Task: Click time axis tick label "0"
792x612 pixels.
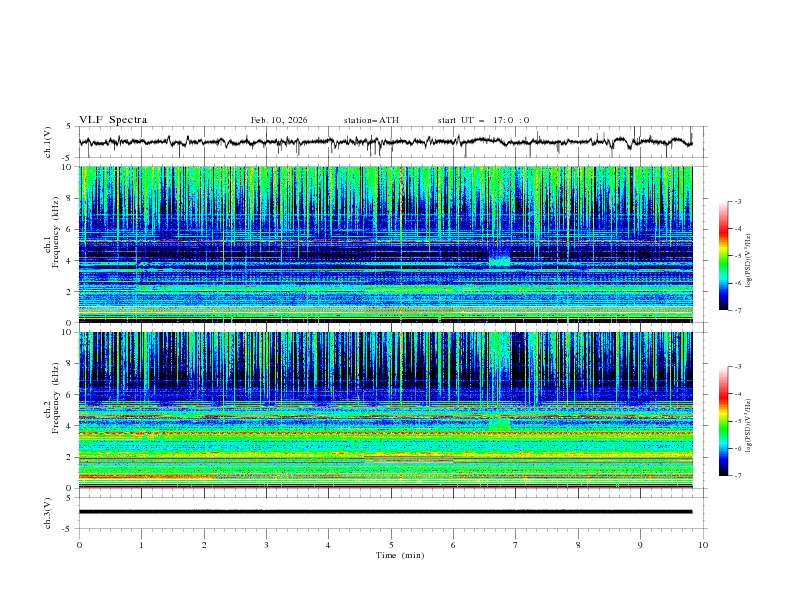Action: click(79, 545)
